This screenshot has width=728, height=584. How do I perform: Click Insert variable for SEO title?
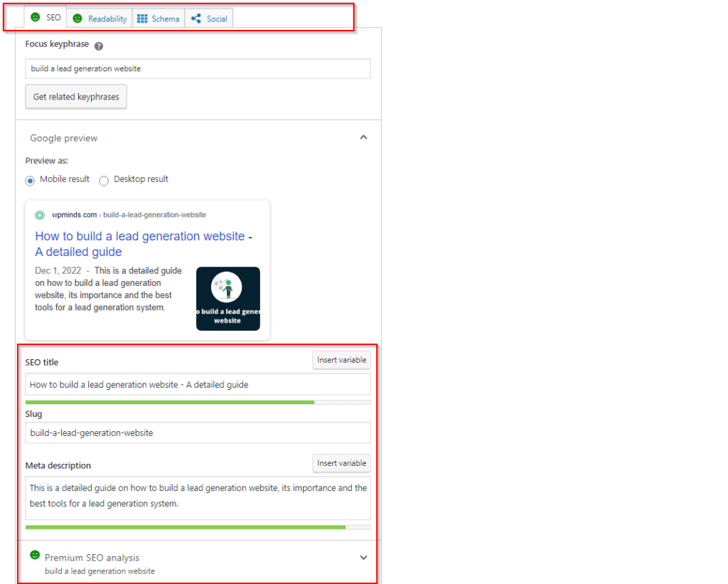(341, 360)
